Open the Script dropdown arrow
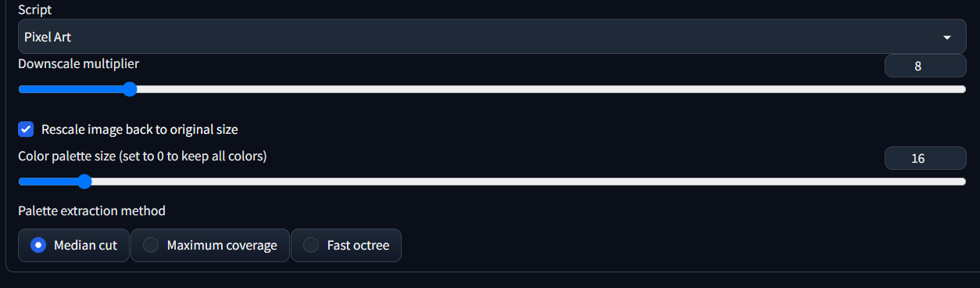This screenshot has height=288, width=980. tap(947, 37)
